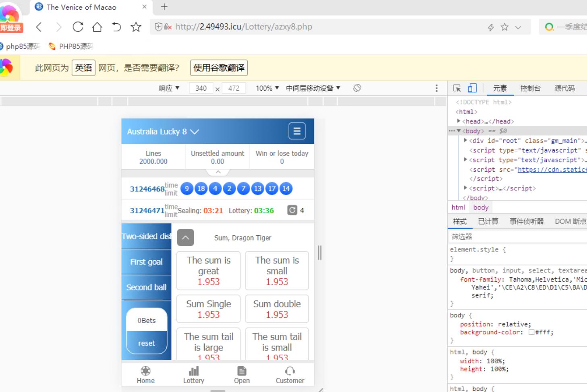
Task: Click the refresh icon beside Lottery countdown
Action: coord(292,210)
